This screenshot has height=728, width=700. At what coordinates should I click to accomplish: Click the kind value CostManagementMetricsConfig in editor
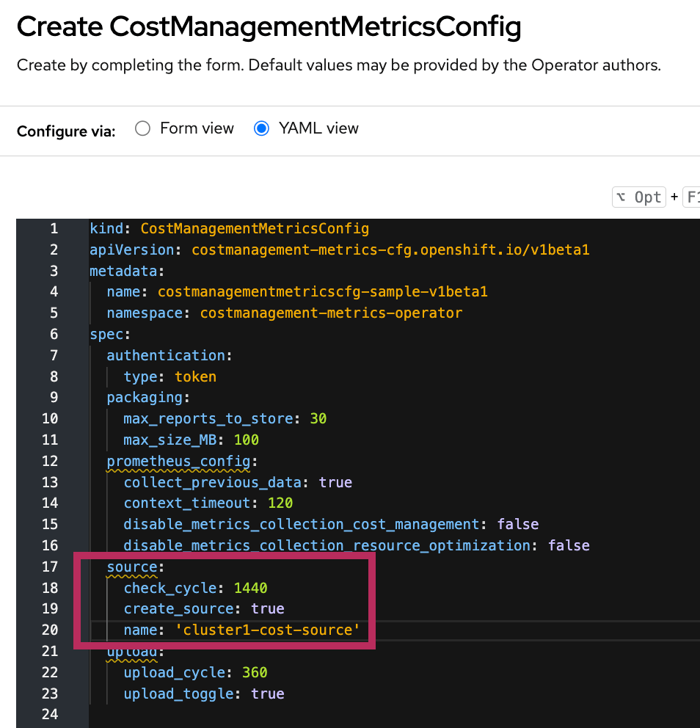pos(255,229)
